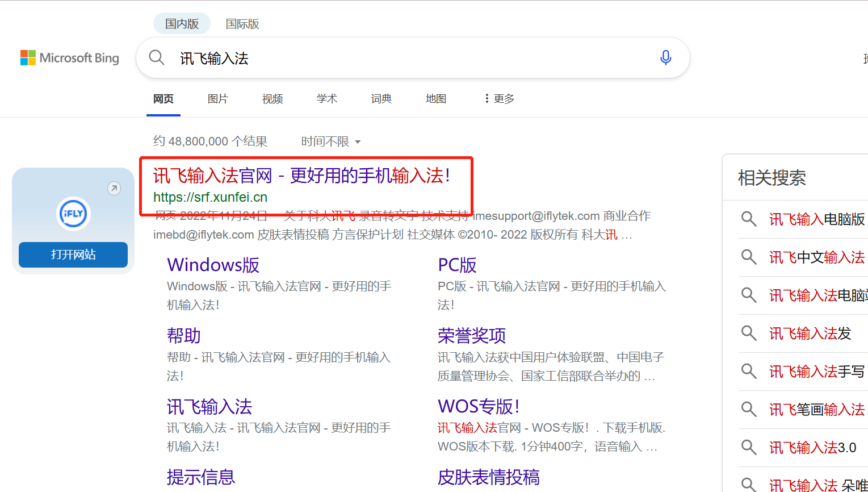868x492 pixels.
Task: Switch to 国际版 search mode
Action: 242,24
